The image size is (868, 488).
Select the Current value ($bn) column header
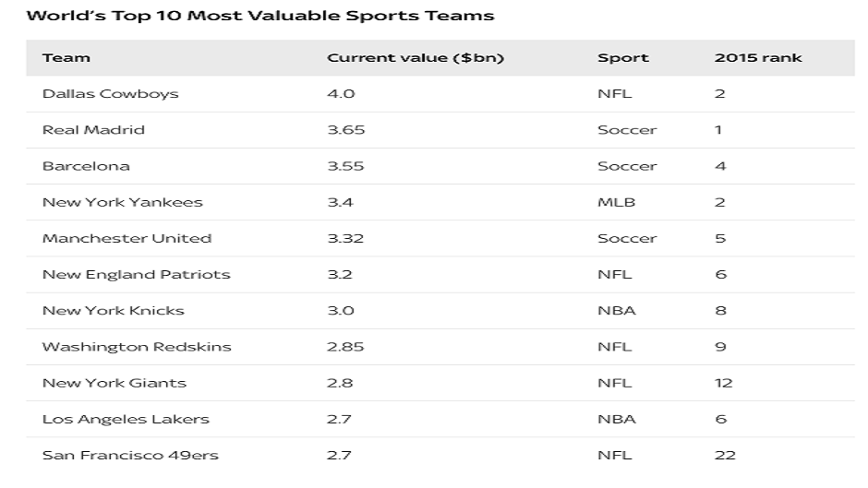click(416, 58)
